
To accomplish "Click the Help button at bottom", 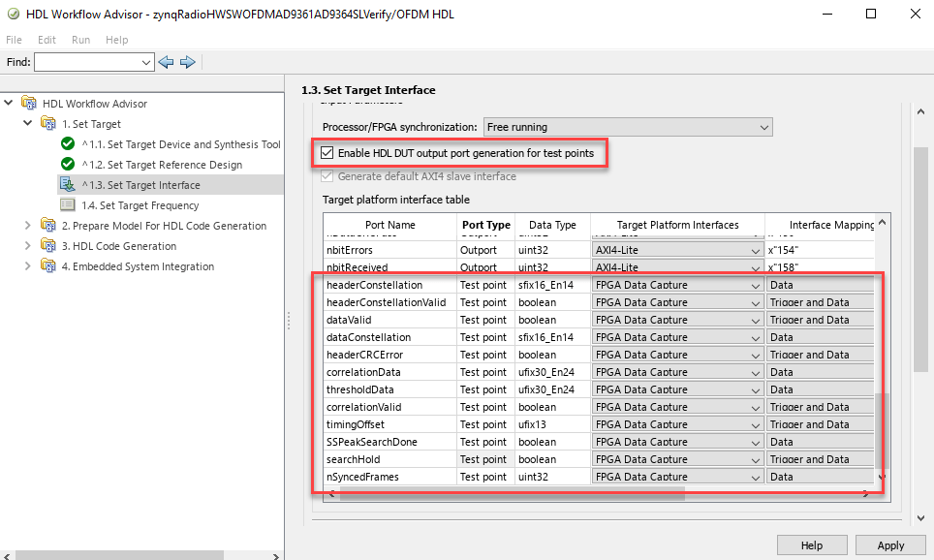I will click(x=812, y=545).
